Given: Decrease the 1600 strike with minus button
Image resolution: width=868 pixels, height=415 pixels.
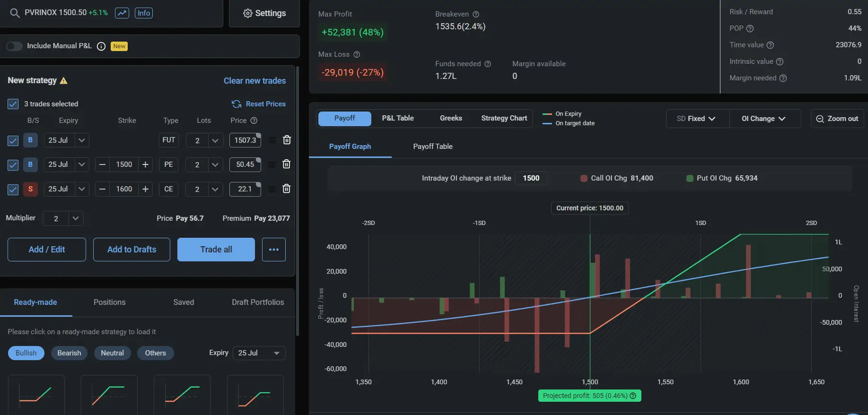Looking at the screenshot, I should (102, 189).
